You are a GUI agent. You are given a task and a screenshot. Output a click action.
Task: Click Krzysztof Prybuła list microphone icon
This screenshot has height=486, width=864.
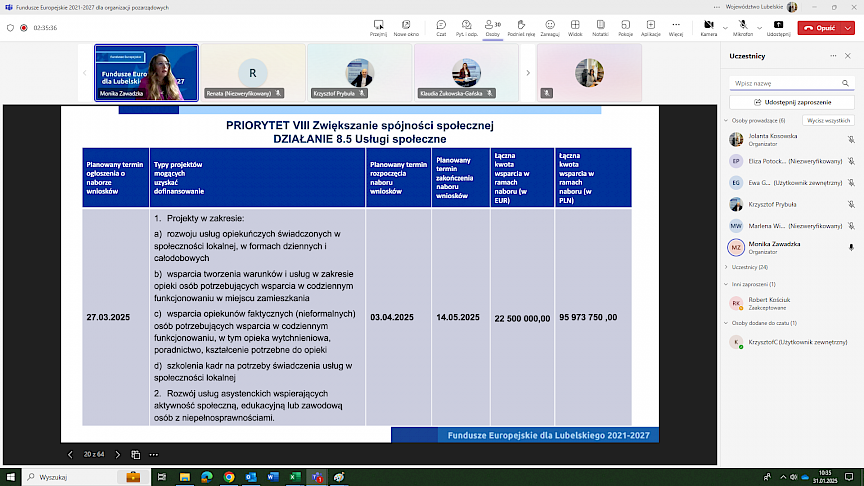[x=851, y=204]
